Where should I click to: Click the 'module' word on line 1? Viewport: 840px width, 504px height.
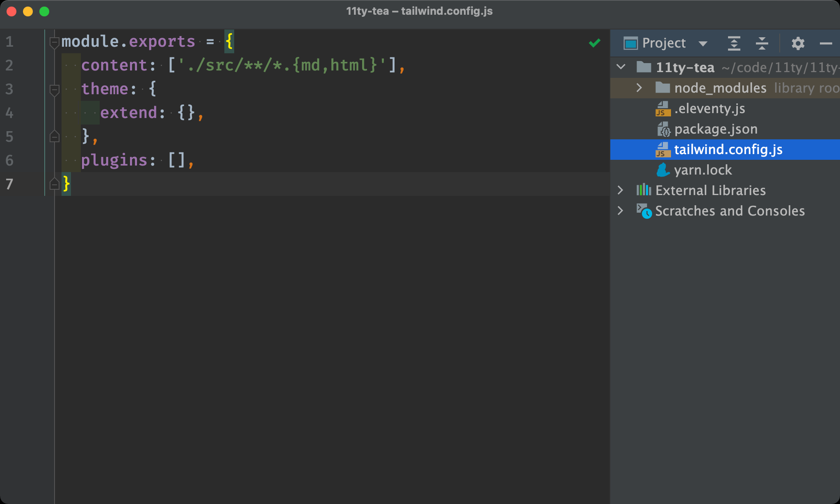90,41
